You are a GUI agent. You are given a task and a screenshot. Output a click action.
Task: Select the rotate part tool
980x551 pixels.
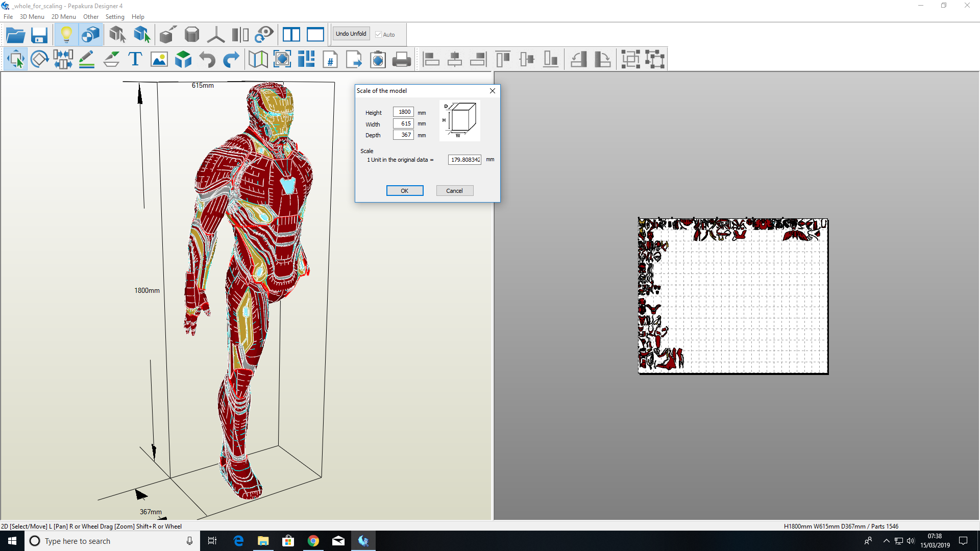(x=39, y=59)
